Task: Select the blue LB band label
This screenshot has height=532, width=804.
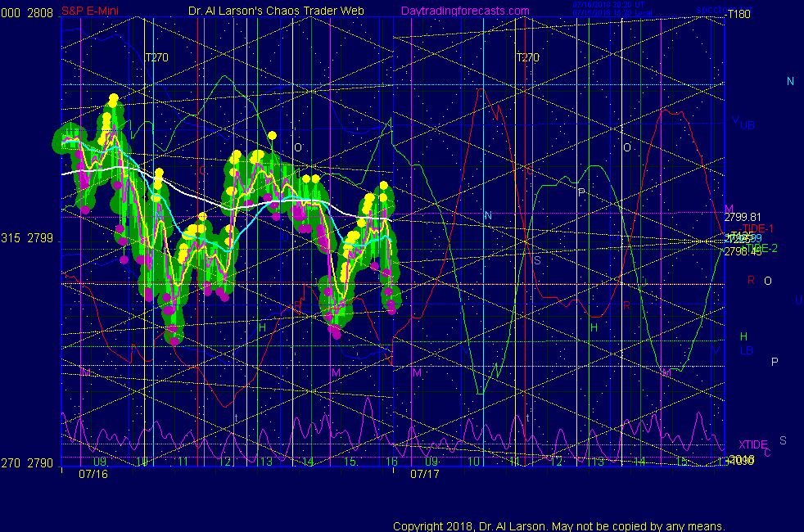Action: point(746,351)
